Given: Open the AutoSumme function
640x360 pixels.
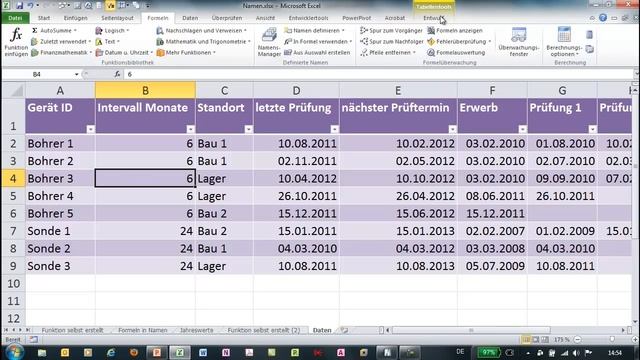Looking at the screenshot, I should click(55, 31).
